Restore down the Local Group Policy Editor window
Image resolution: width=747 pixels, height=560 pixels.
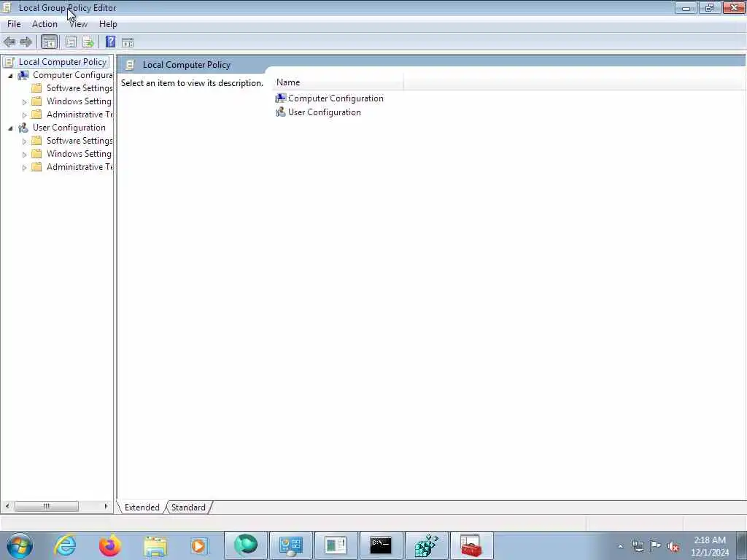tap(709, 7)
